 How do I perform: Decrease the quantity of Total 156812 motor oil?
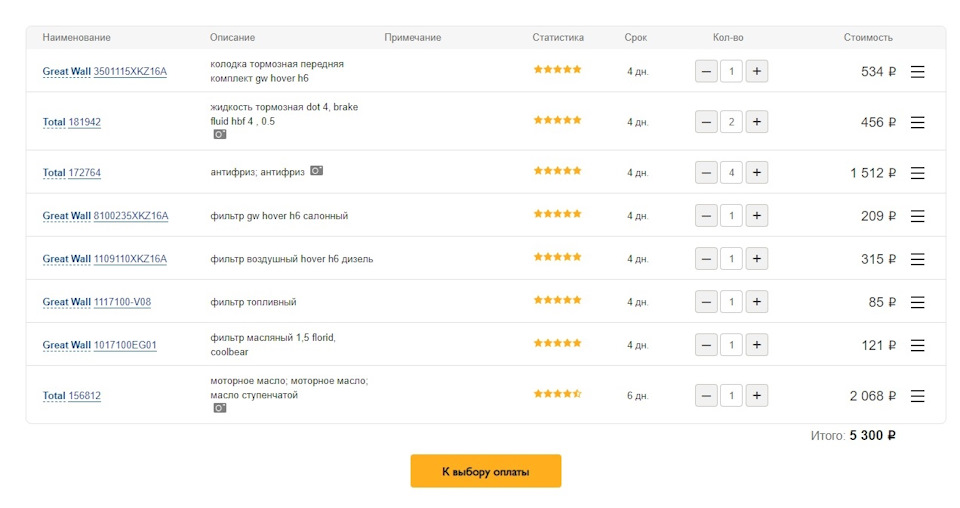pyautogui.click(x=706, y=395)
